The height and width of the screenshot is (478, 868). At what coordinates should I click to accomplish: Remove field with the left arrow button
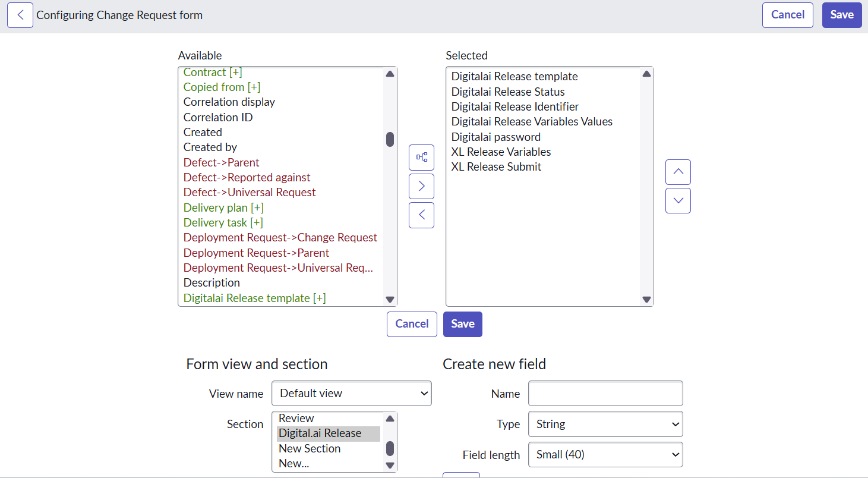click(x=422, y=215)
